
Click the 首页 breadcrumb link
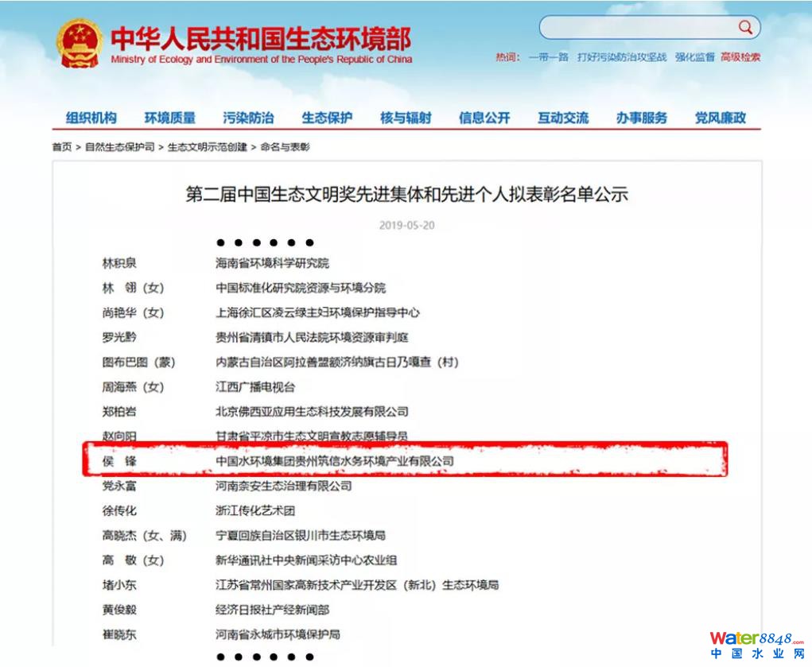pyautogui.click(x=62, y=147)
